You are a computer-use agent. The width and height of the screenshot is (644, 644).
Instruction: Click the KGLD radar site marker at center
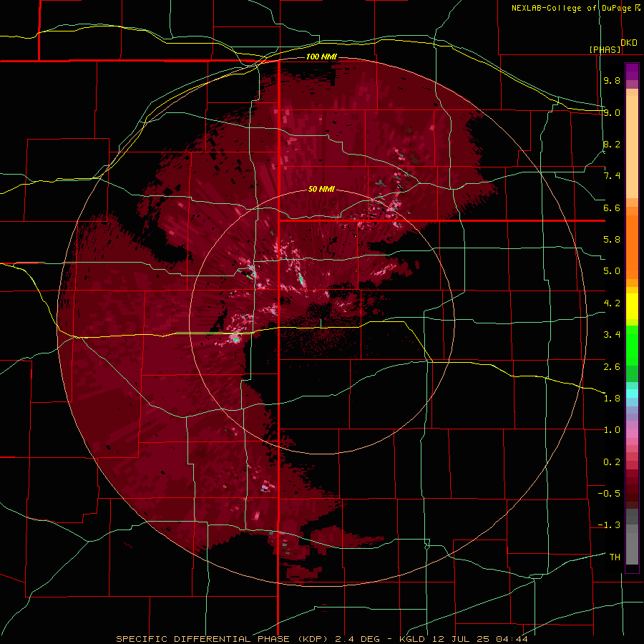tap(321, 323)
